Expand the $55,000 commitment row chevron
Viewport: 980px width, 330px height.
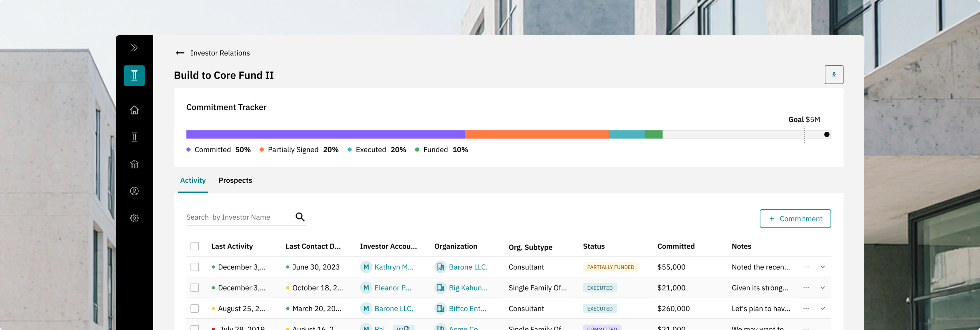823,267
